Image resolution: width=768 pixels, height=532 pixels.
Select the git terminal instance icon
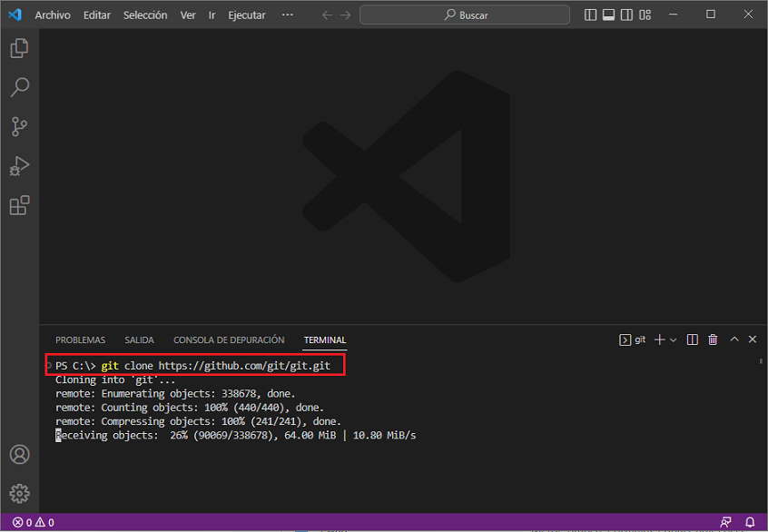(633, 340)
